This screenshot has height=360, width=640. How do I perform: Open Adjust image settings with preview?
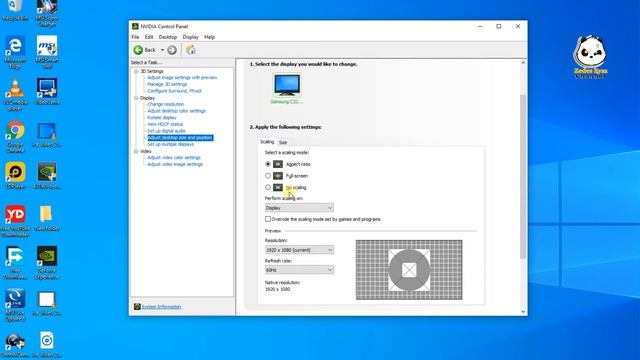coord(182,78)
